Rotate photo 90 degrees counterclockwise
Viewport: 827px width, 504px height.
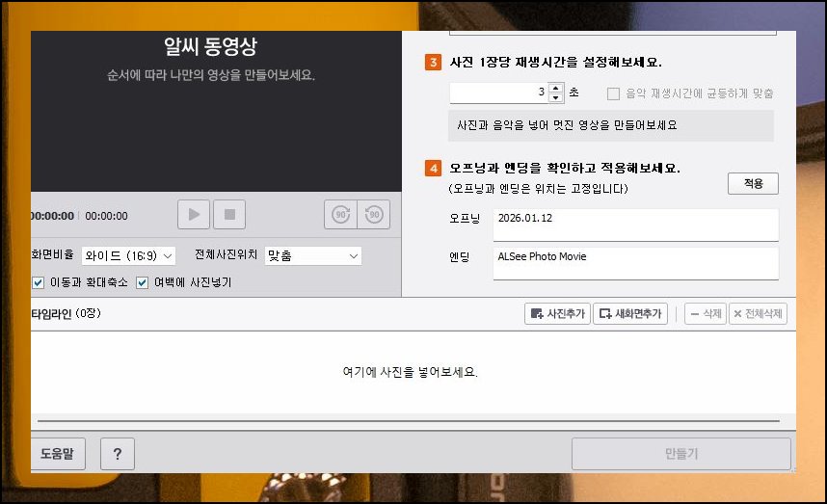pyautogui.click(x=374, y=215)
